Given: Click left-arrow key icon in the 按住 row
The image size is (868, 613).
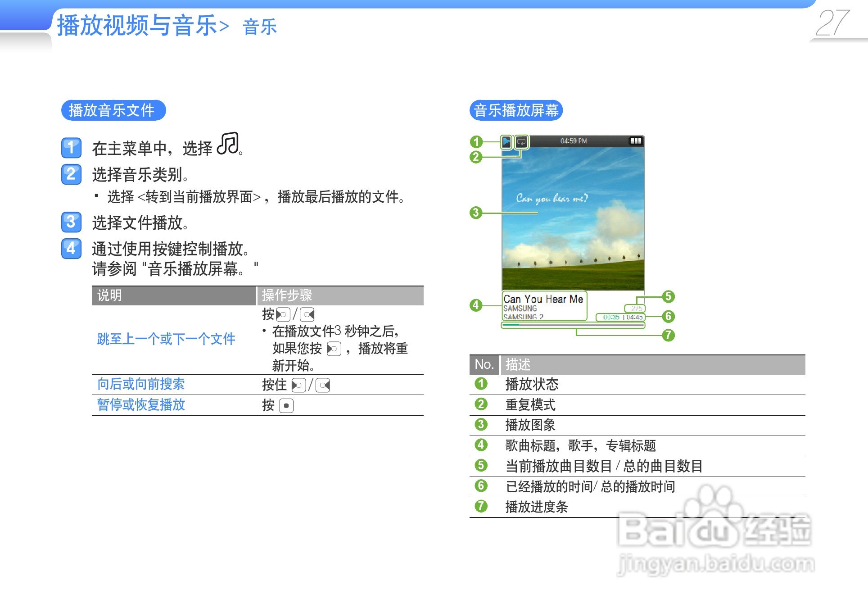Looking at the screenshot, I should (x=298, y=386).
